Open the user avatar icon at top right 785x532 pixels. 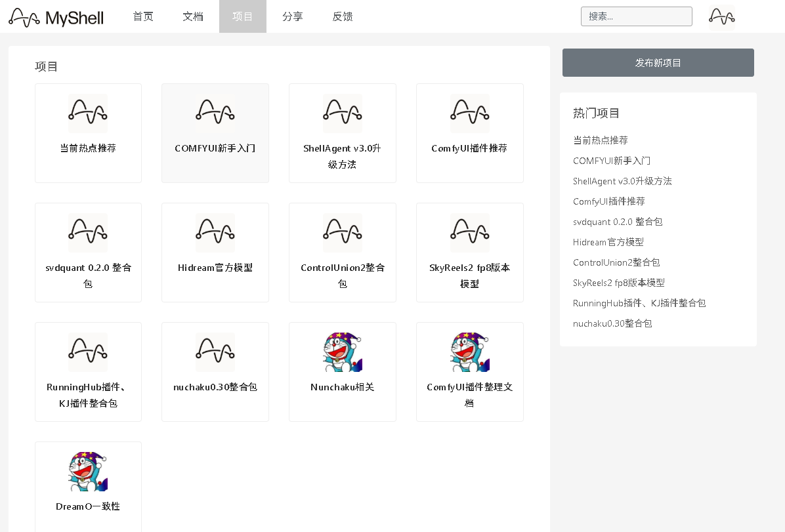(x=721, y=17)
